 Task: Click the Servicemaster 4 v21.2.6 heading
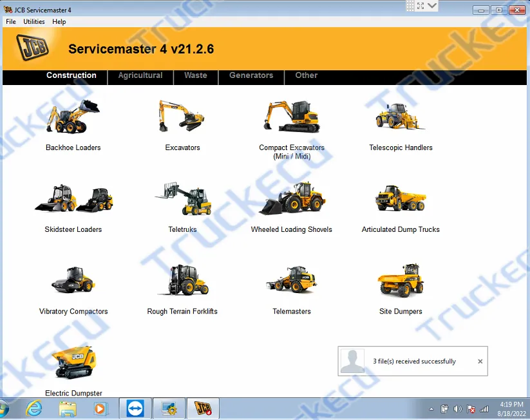click(141, 49)
